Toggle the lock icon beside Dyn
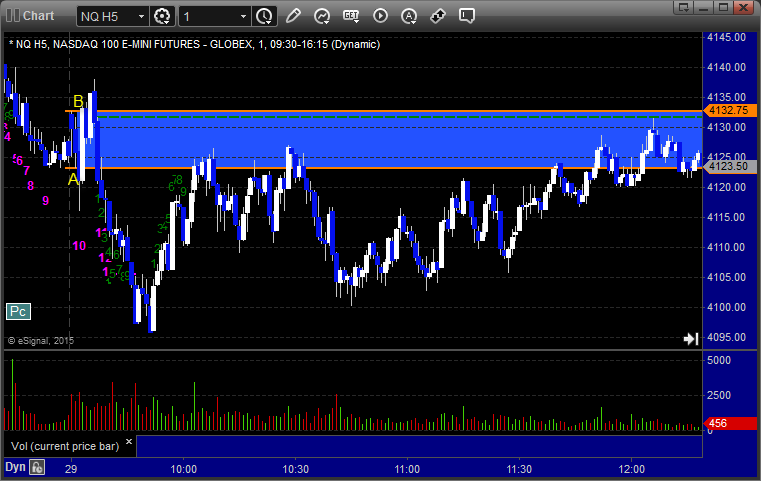This screenshot has height=481, width=761. coord(37,467)
